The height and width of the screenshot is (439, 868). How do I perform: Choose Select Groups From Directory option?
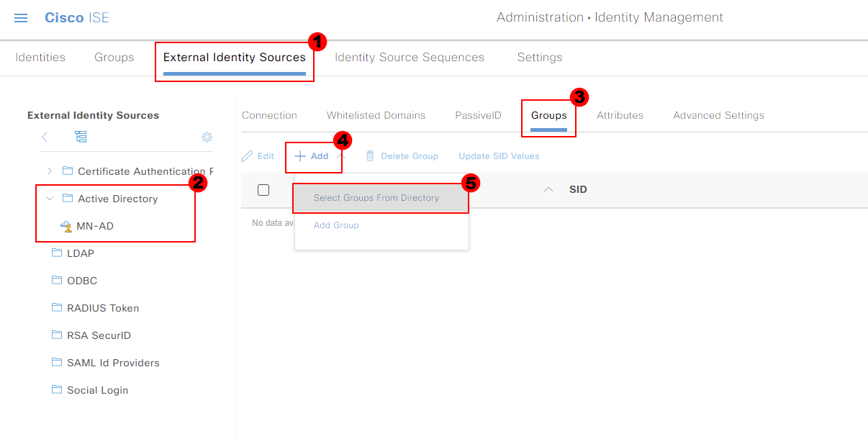[381, 198]
